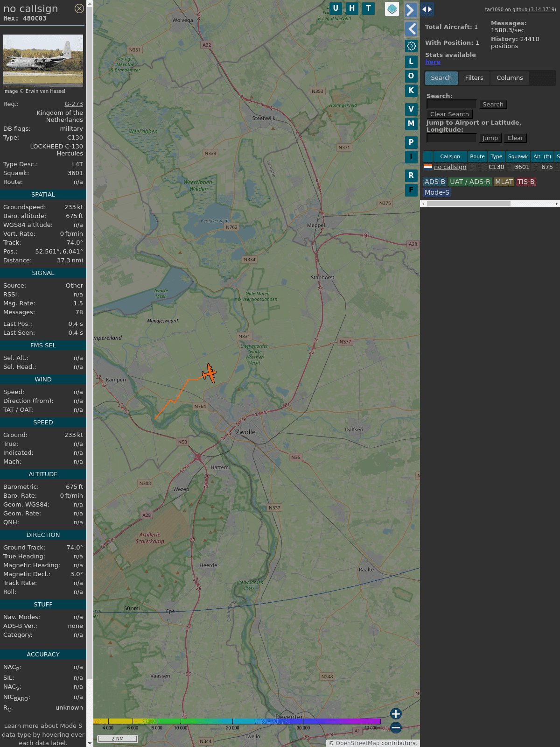Click the Jump button
This screenshot has height=747, width=560.
coord(490,138)
